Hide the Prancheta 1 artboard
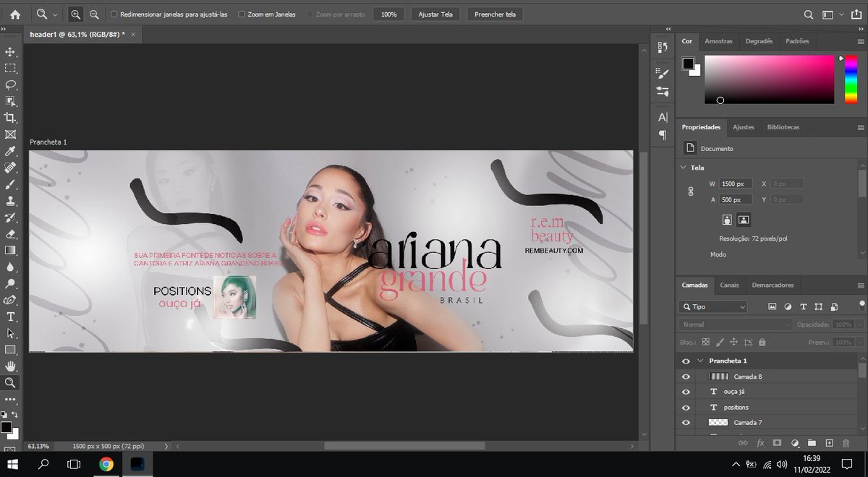The height and width of the screenshot is (477, 868). tap(686, 361)
